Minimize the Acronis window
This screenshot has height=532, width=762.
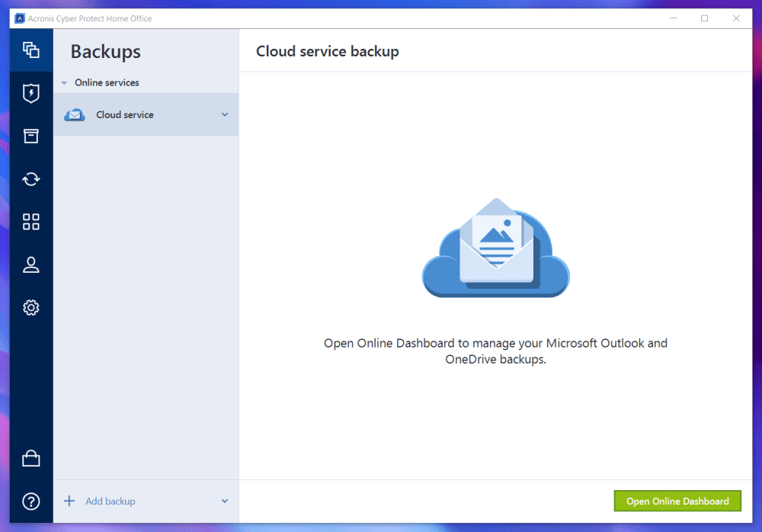[x=674, y=18]
